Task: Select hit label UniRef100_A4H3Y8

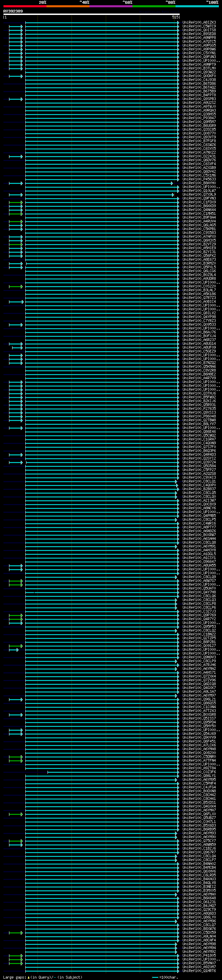Action: coord(199,550)
